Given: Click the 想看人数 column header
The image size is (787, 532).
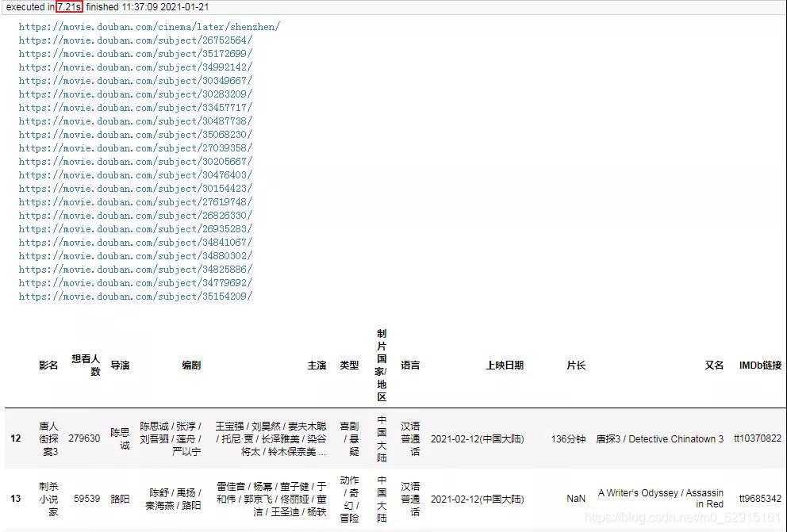Looking at the screenshot, I should [x=86, y=366].
